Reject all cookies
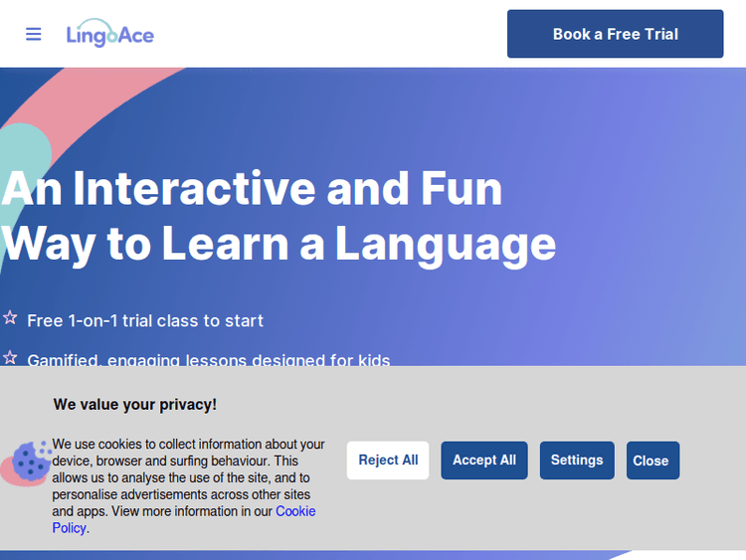This screenshot has width=746, height=560. 388,461
